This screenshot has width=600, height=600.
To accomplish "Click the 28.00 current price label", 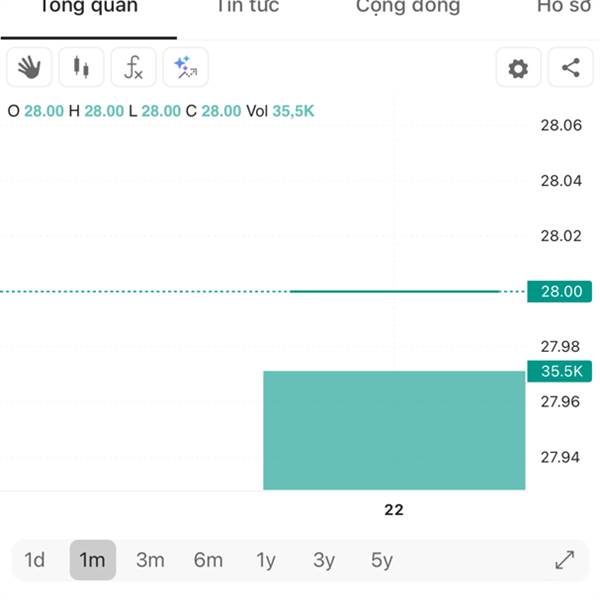I will 559,292.
